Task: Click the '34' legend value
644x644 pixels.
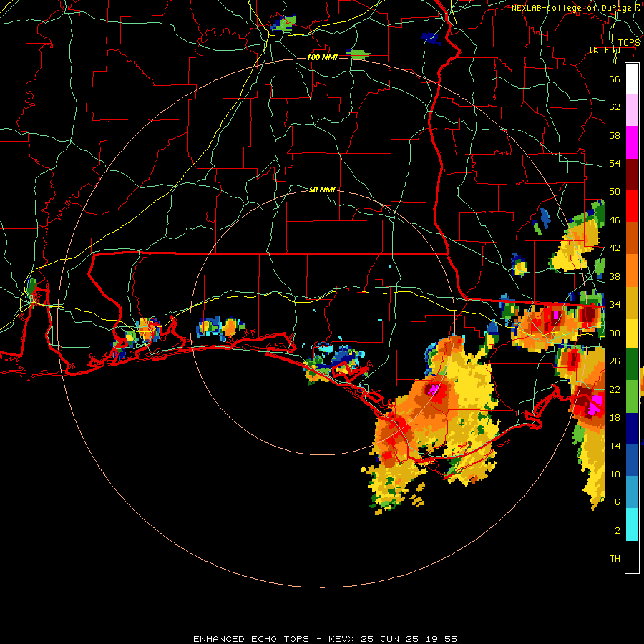Action: coord(615,305)
